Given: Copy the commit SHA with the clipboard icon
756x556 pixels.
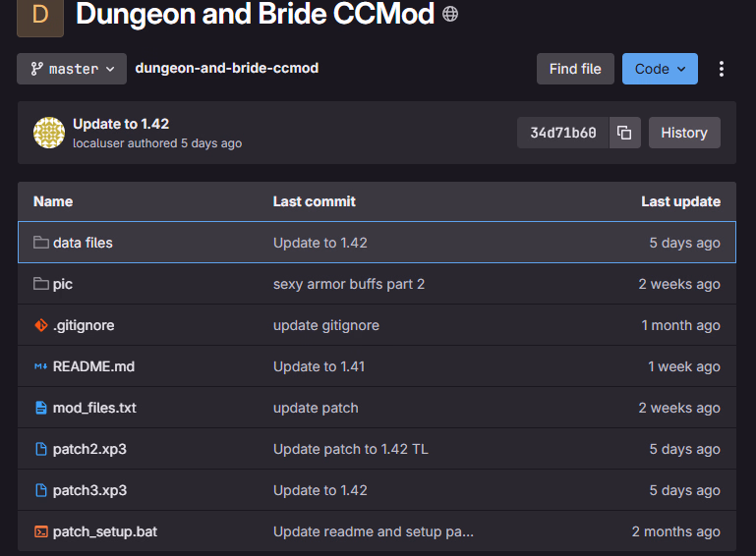Looking at the screenshot, I should point(624,133).
